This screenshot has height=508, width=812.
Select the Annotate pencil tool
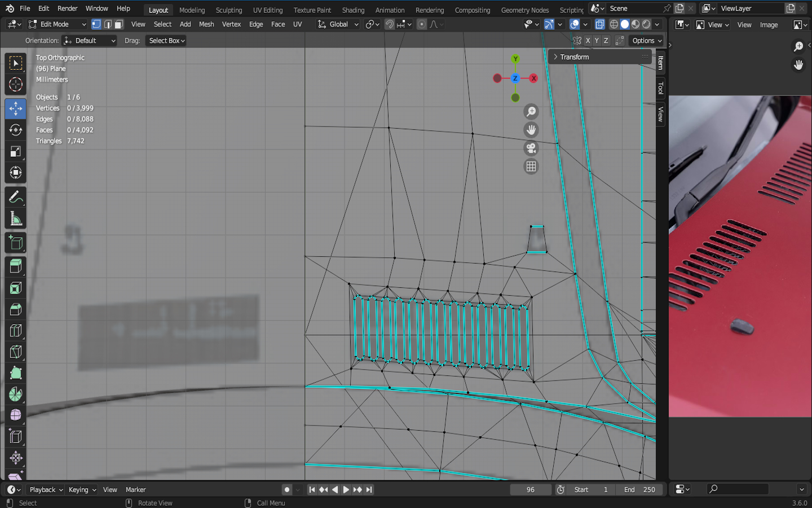click(x=16, y=197)
